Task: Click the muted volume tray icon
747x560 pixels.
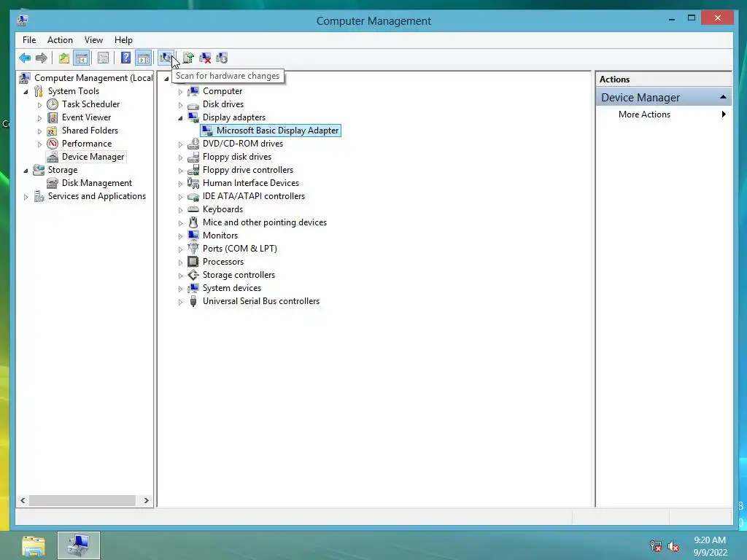Action: tap(673, 546)
